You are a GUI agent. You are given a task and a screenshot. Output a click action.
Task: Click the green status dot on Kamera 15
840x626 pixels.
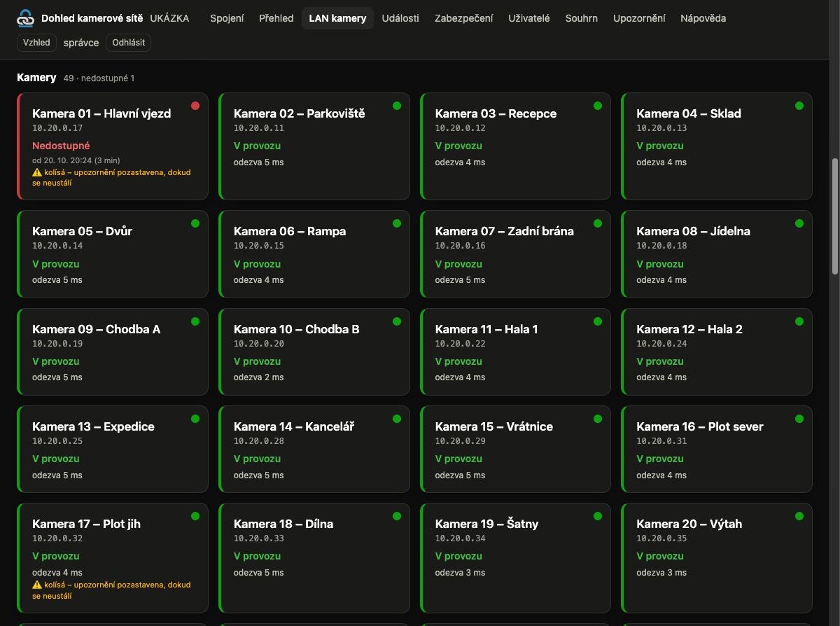[598, 419]
